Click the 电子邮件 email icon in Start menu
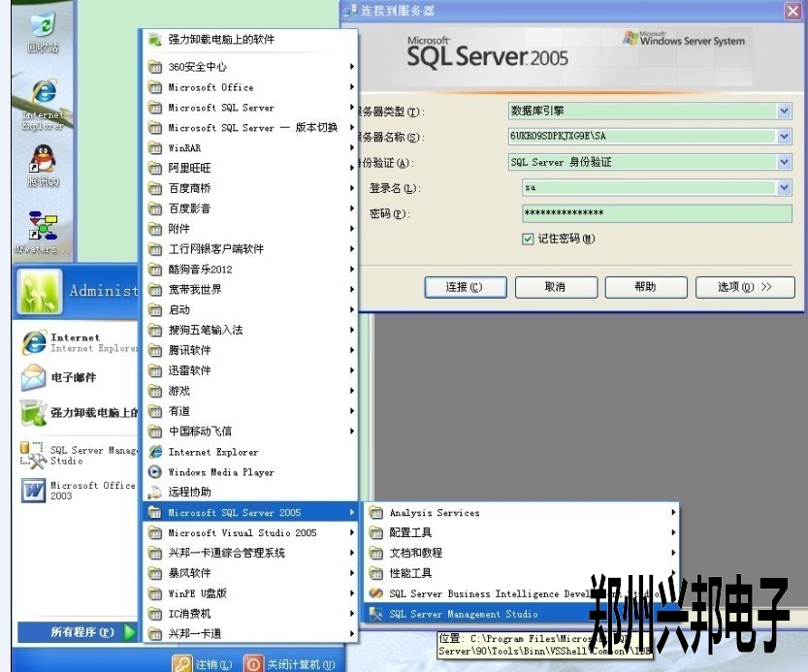 pyautogui.click(x=34, y=377)
